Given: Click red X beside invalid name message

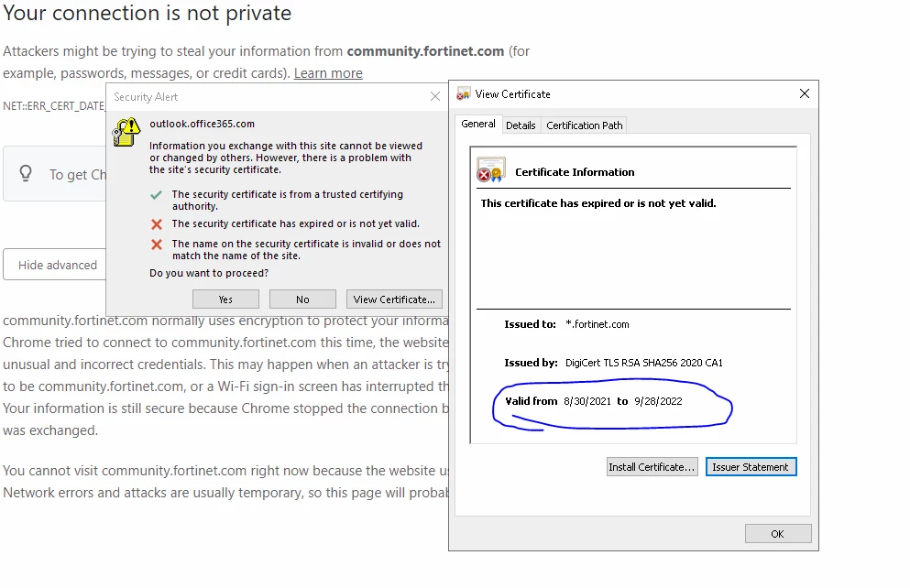Looking at the screenshot, I should [157, 245].
